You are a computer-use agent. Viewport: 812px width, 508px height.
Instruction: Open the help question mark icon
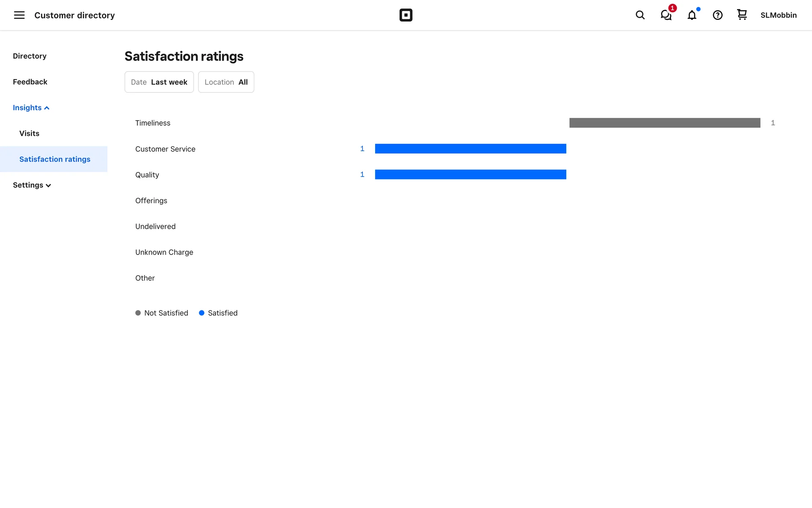coord(718,15)
